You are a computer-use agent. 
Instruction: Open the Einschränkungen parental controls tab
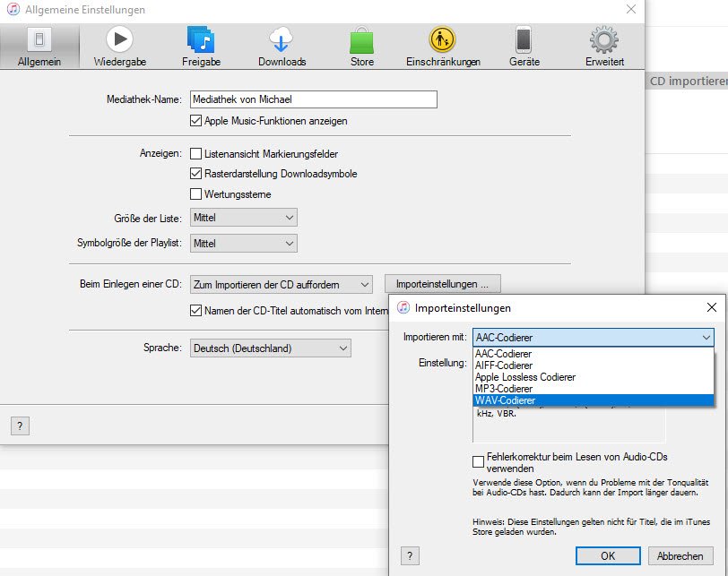tap(443, 47)
